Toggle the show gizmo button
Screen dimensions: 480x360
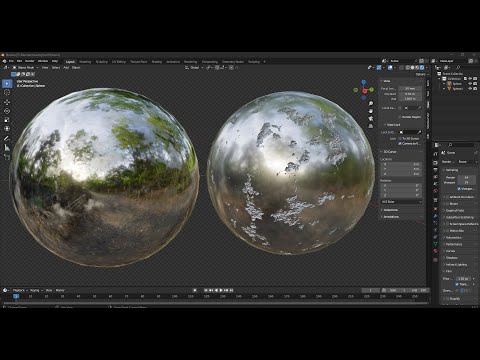click(379, 68)
